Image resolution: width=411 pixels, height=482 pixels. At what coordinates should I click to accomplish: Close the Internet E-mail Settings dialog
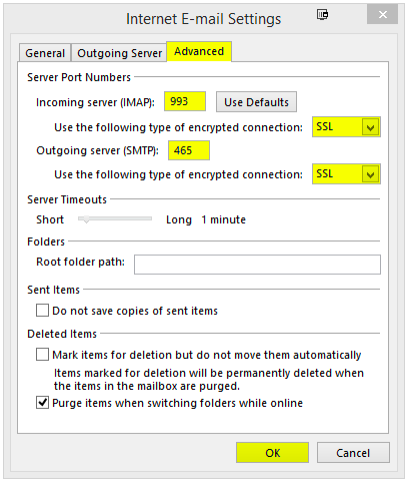[382, 15]
